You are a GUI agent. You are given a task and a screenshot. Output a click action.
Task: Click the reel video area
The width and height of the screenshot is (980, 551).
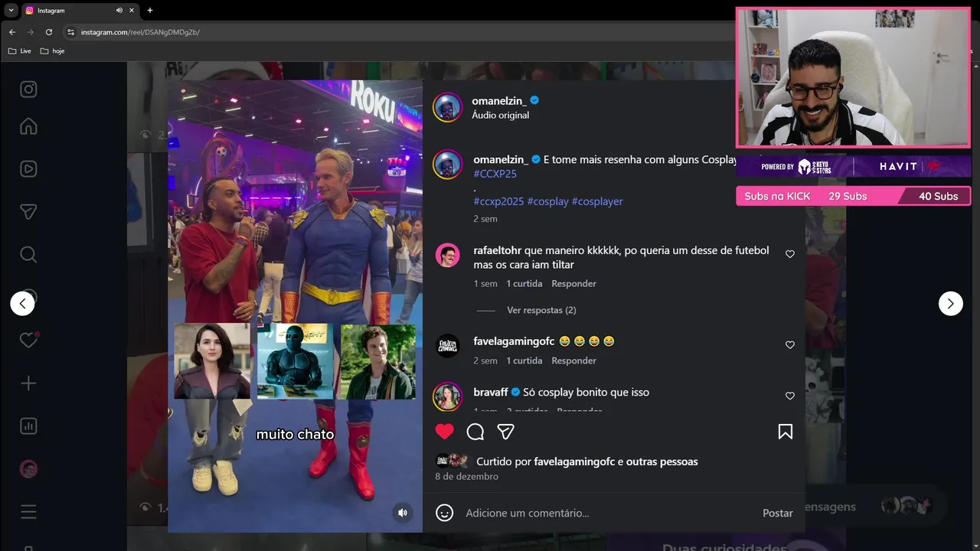295,306
